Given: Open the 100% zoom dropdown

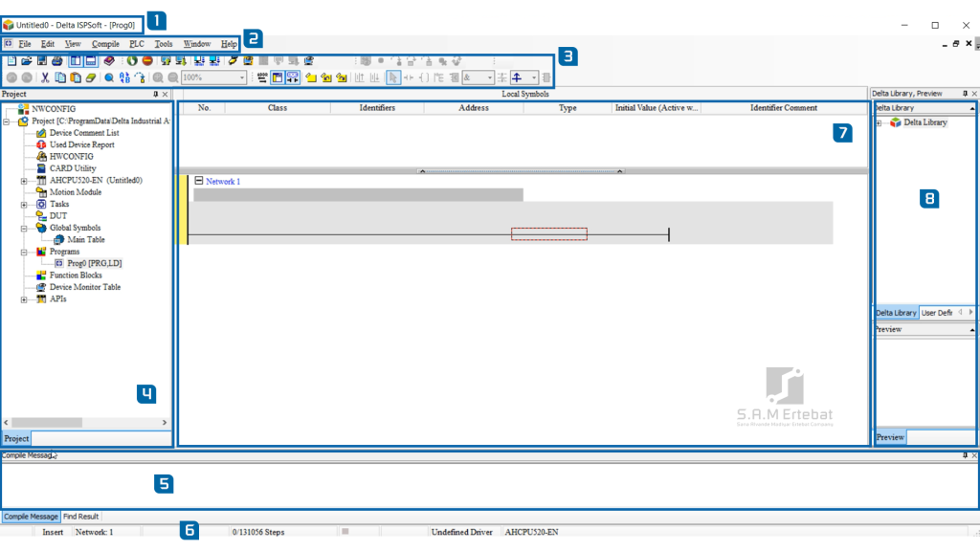Looking at the screenshot, I should click(242, 77).
